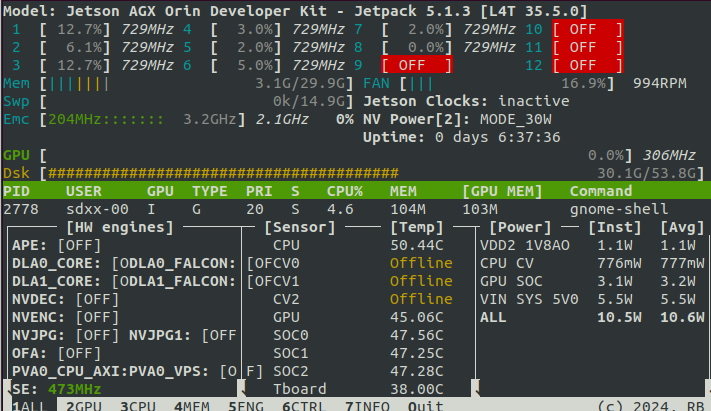
Task: Click Quit in the bottom bar
Action: tap(425, 406)
